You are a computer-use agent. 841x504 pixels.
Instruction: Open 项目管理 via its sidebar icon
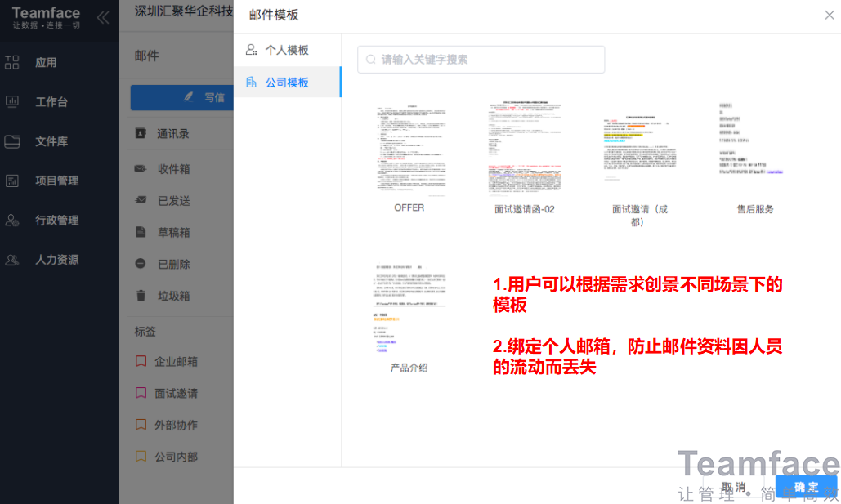[47, 181]
